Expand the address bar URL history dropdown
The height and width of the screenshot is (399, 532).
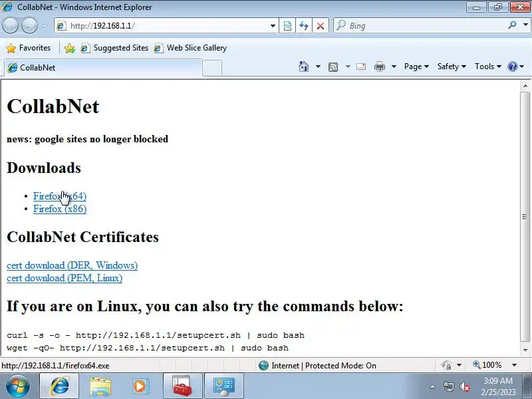tap(273, 26)
